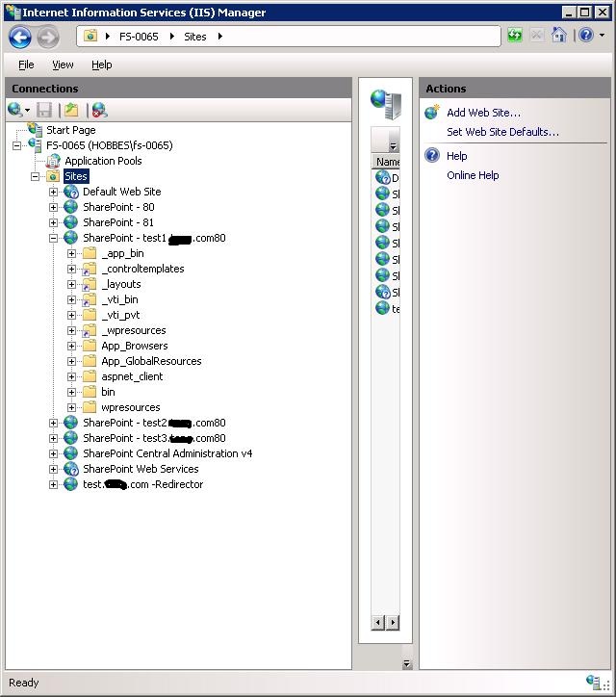
Task: Click the Add Web Site globe icon
Action: [x=431, y=112]
